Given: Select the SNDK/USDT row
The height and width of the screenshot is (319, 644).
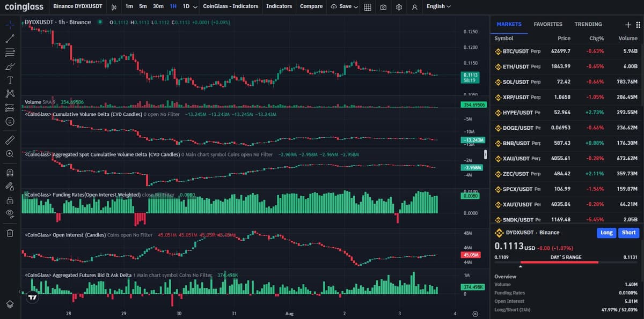Looking at the screenshot, I should (566, 219).
